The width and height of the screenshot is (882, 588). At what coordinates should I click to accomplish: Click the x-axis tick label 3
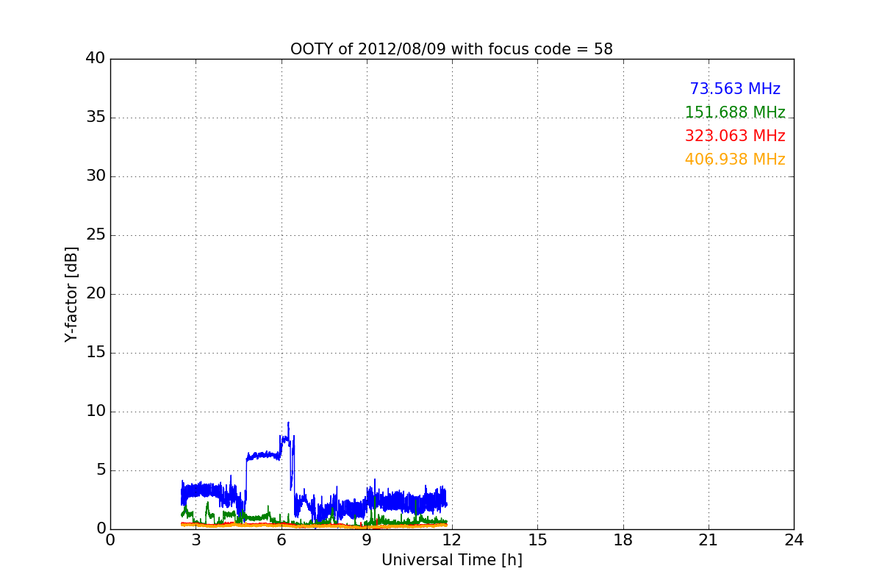[x=196, y=540]
